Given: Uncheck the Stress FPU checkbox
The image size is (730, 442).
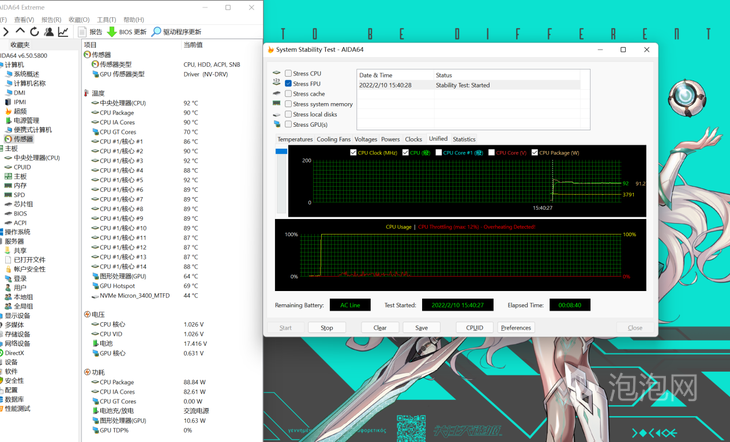Looking at the screenshot, I should [x=289, y=83].
